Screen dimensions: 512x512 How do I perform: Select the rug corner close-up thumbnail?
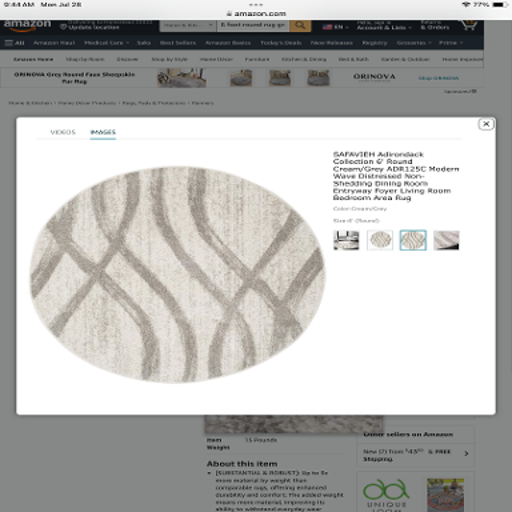446,240
